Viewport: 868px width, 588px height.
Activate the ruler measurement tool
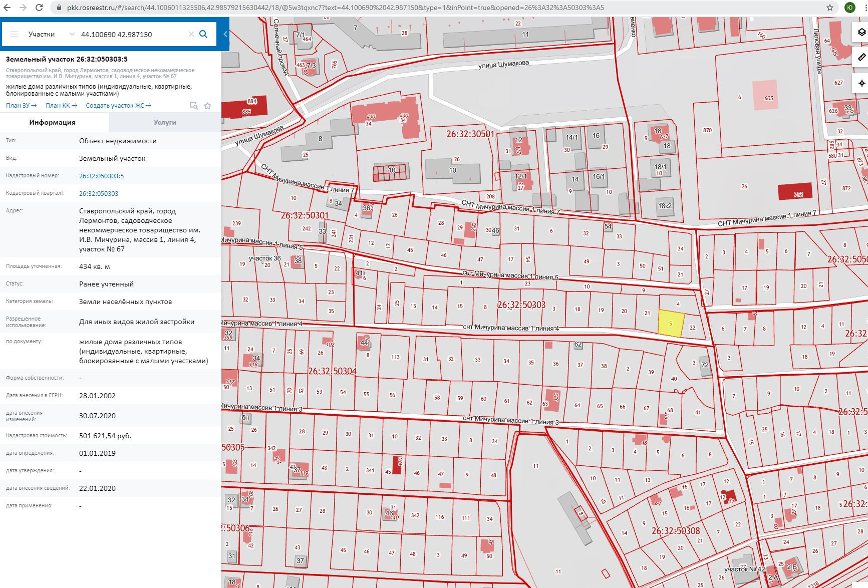click(861, 58)
